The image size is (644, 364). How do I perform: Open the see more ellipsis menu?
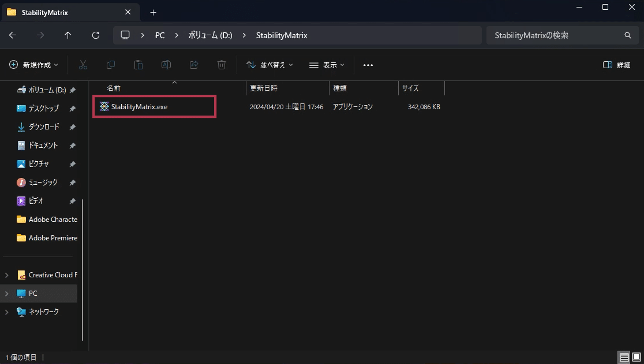coord(368,65)
